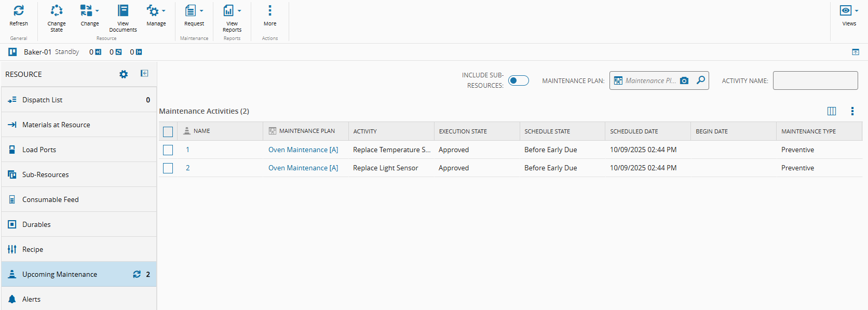This screenshot has height=310, width=868.
Task: Collapse the Resource side panel
Action: pos(144,74)
